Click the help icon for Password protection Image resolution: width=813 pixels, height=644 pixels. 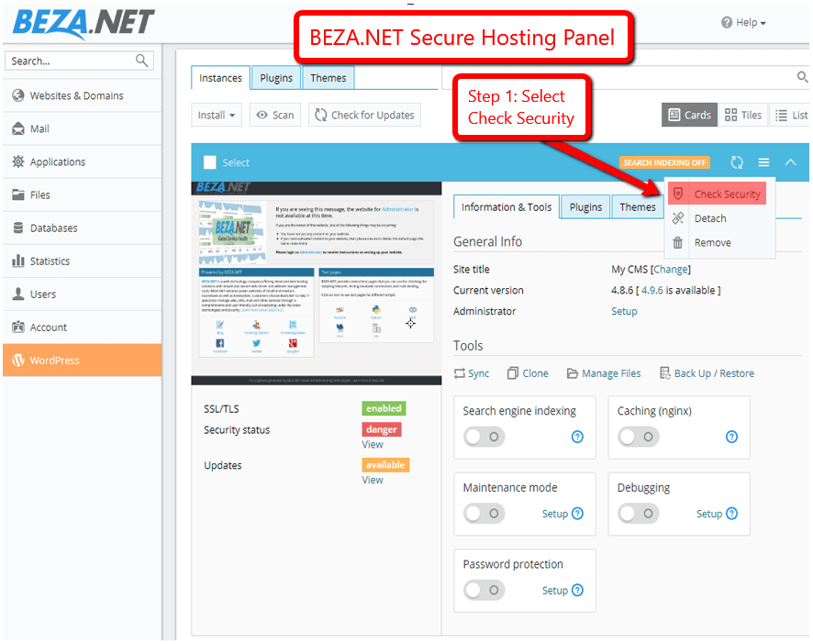click(577, 590)
